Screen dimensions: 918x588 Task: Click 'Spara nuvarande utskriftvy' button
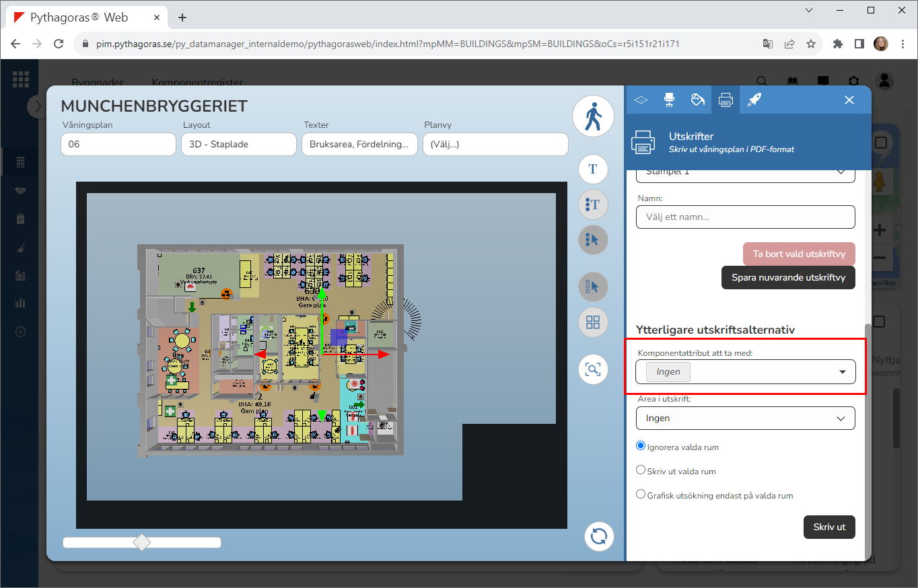point(788,278)
